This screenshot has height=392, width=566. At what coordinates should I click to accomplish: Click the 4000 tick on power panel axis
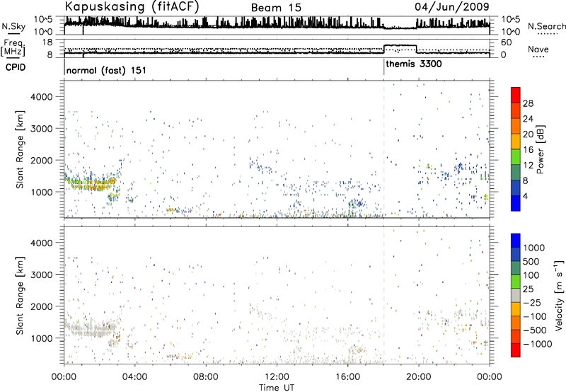click(x=42, y=97)
